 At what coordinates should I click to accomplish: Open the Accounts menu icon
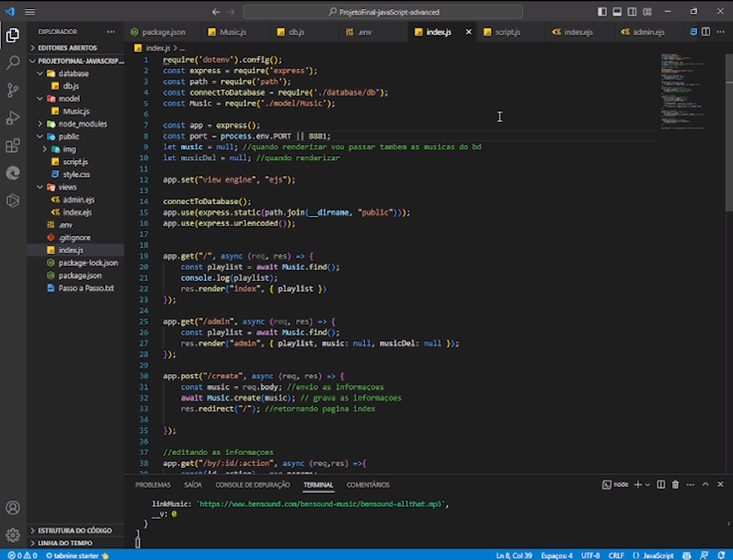pos(12,507)
